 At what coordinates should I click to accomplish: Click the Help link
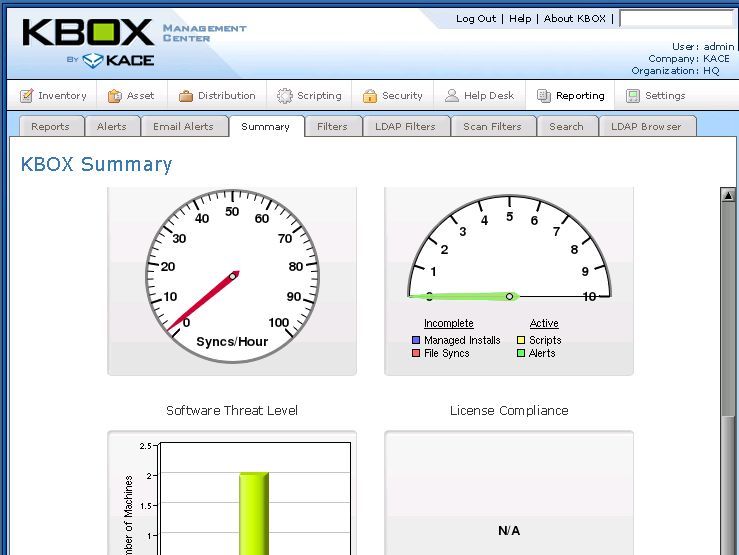520,19
